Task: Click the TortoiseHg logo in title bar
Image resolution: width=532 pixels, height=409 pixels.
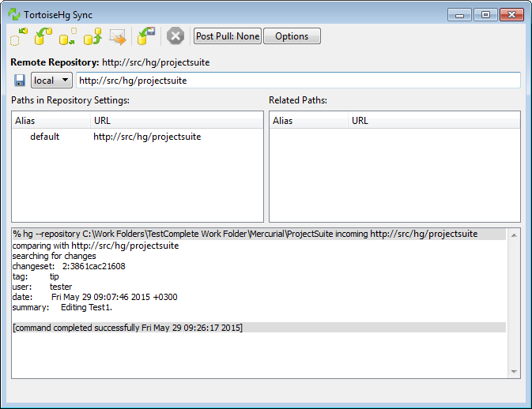Action: pyautogui.click(x=14, y=14)
